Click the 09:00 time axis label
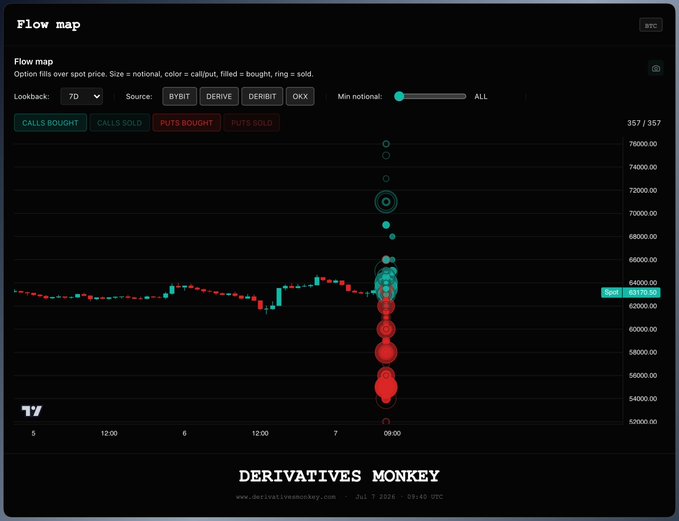Image resolution: width=679 pixels, height=521 pixels. pyautogui.click(x=392, y=433)
